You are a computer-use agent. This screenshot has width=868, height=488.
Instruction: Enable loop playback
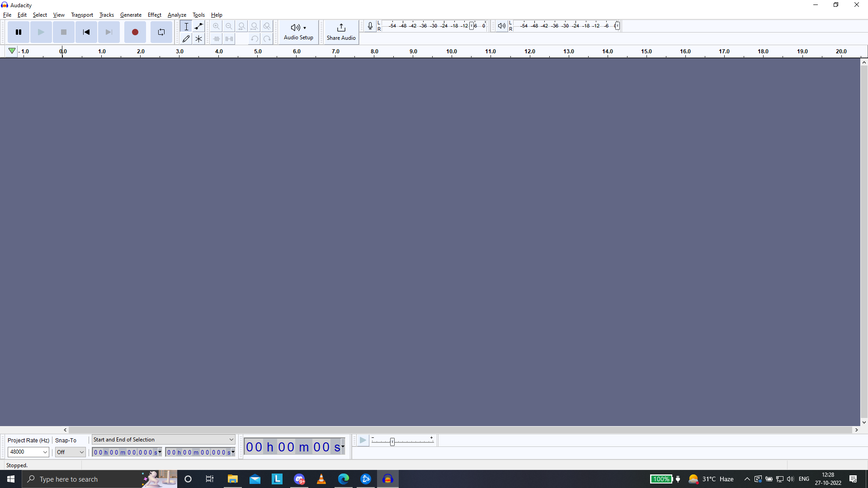coord(161,32)
